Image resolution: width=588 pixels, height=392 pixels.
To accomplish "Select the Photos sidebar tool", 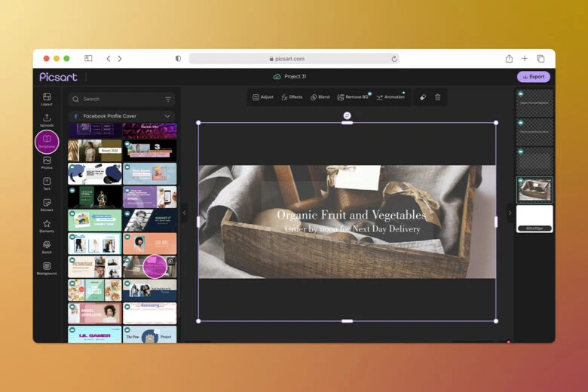I will coord(47,162).
